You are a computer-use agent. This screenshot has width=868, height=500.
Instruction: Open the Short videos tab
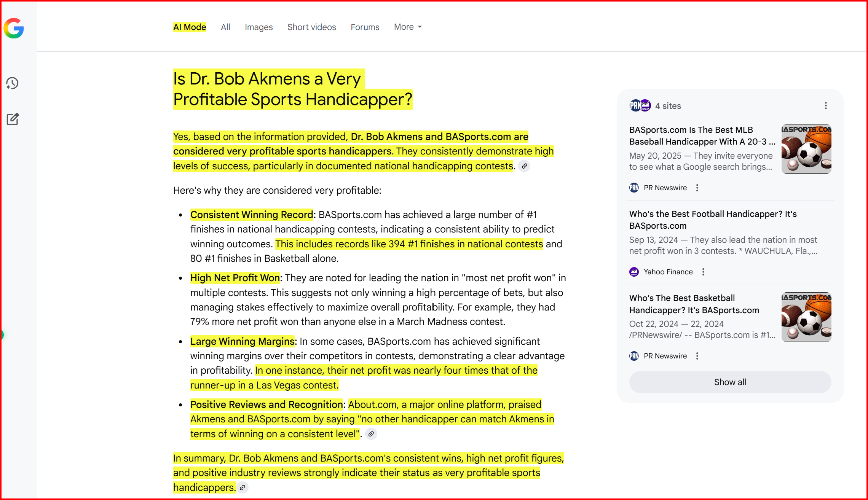click(311, 27)
